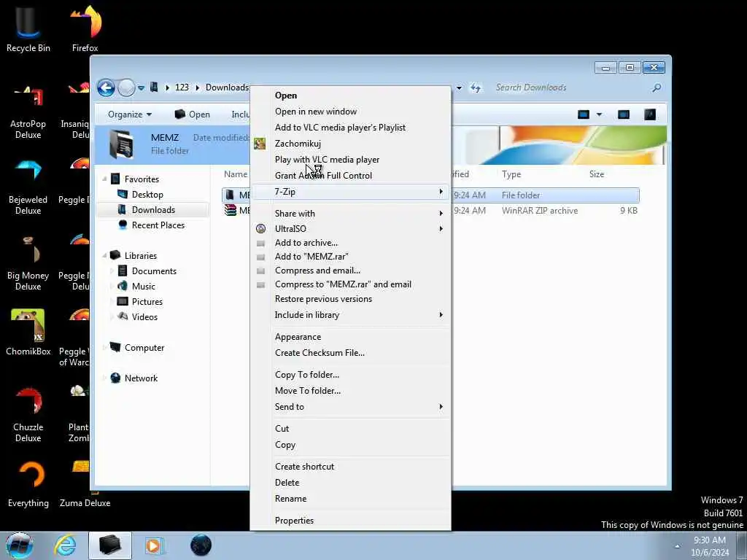
Task: Click the Zachomikuj icon in context menu
Action: pos(260,144)
